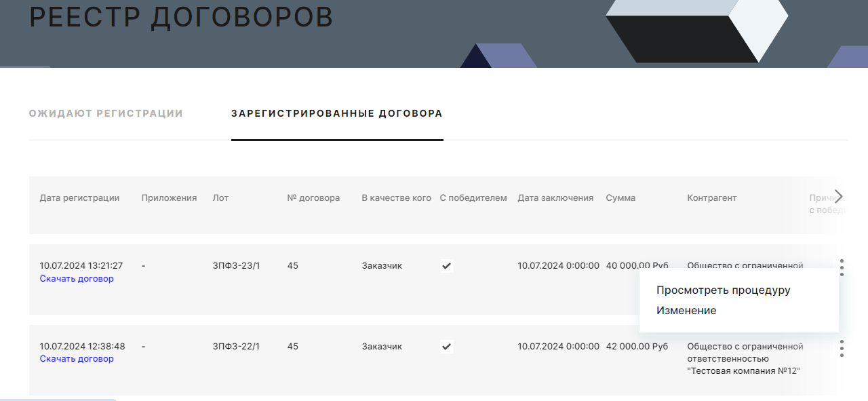Click the Контрагент column header
This screenshot has height=401, width=868.
pos(711,198)
